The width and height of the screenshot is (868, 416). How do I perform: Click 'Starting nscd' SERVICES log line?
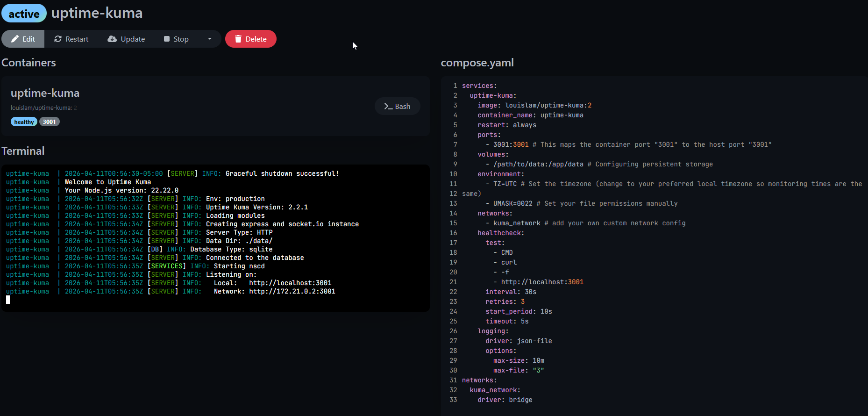coord(135,266)
